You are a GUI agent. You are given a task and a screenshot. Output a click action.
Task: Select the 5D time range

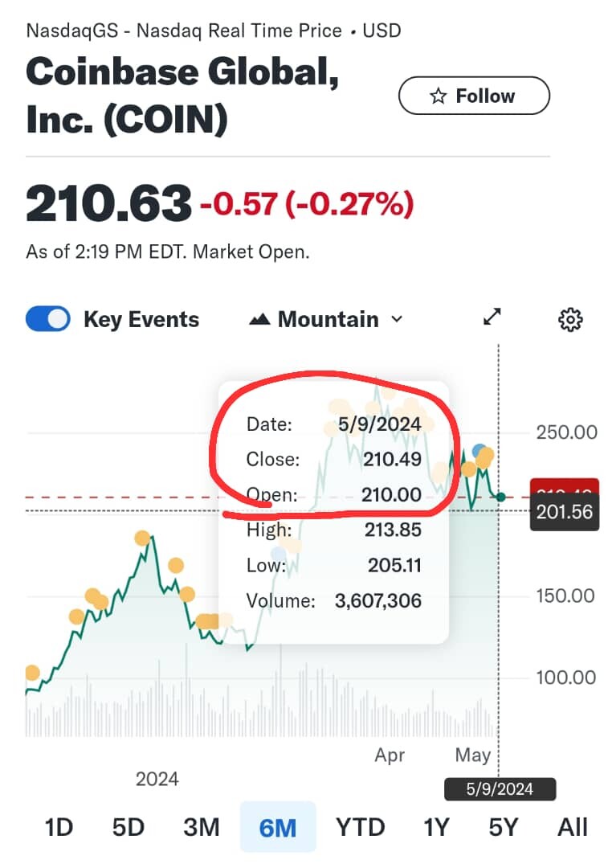[x=129, y=828]
